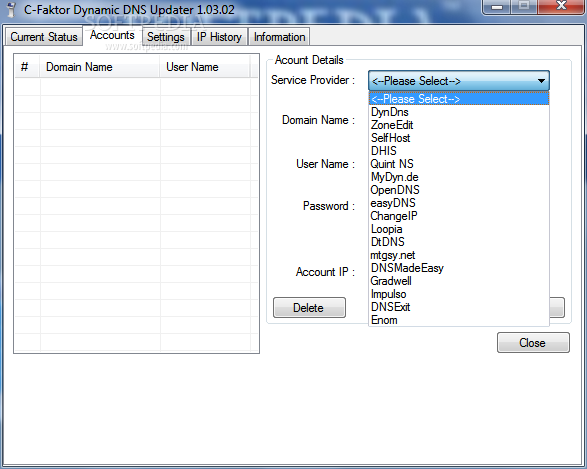This screenshot has height=469, width=587.
Task: Go to the Information tab
Action: tap(279, 37)
